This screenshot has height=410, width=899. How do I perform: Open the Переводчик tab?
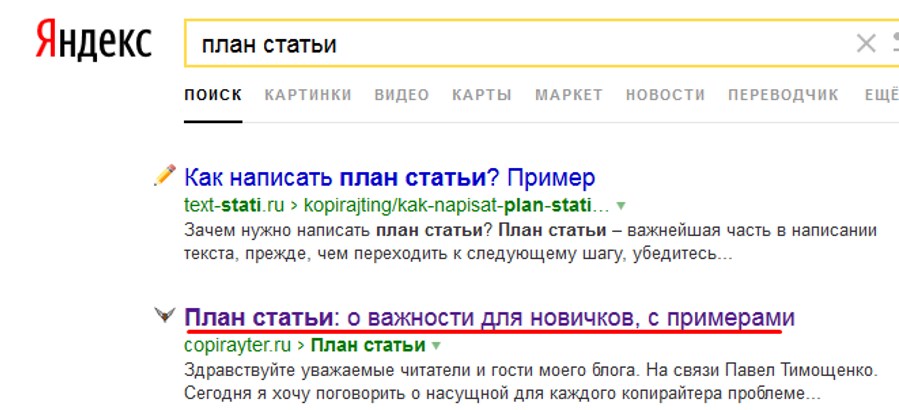783,95
